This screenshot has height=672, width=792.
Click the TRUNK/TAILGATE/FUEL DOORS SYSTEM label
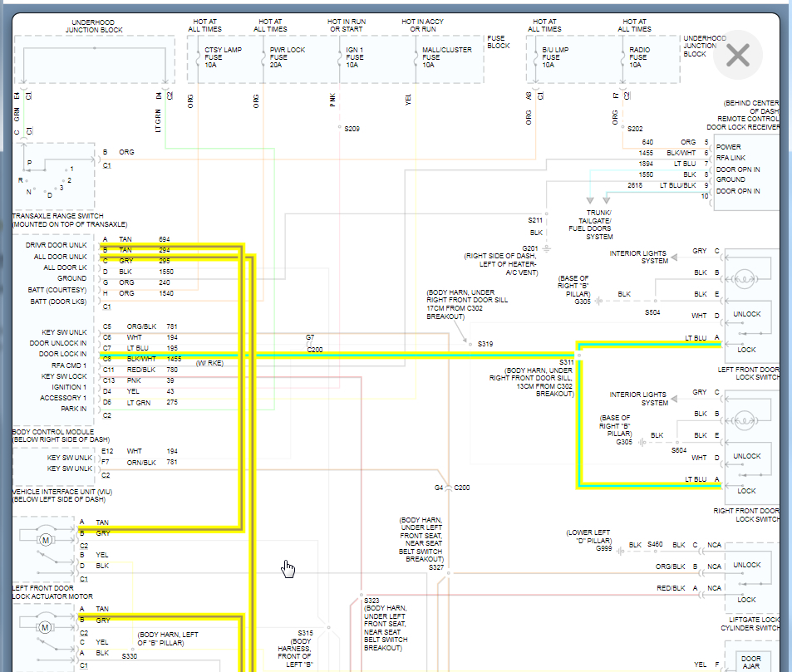[590, 224]
